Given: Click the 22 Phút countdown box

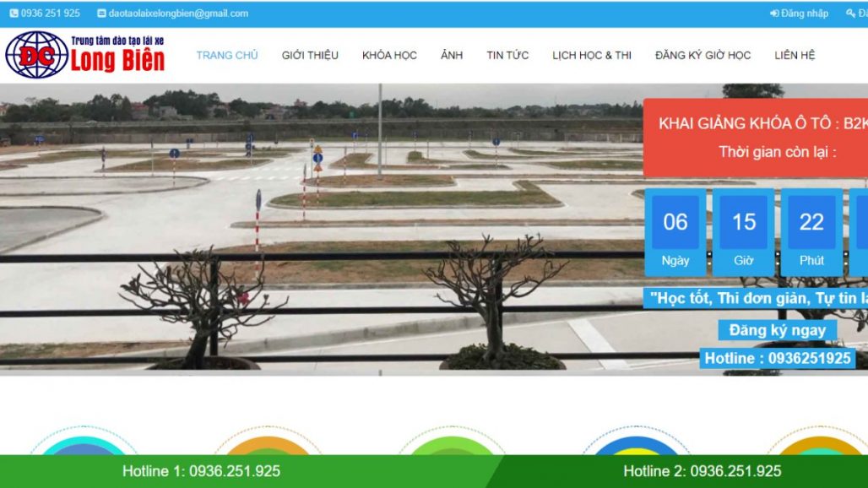Looking at the screenshot, I should coord(811,232).
